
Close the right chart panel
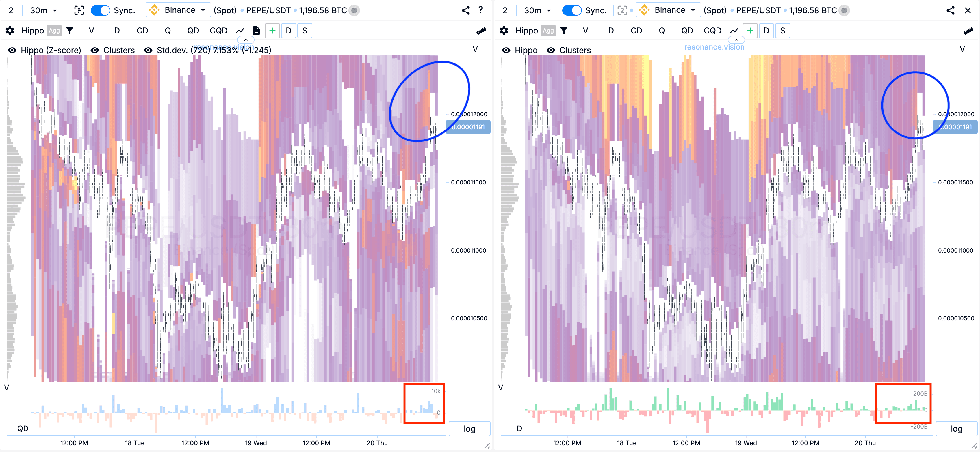(968, 10)
